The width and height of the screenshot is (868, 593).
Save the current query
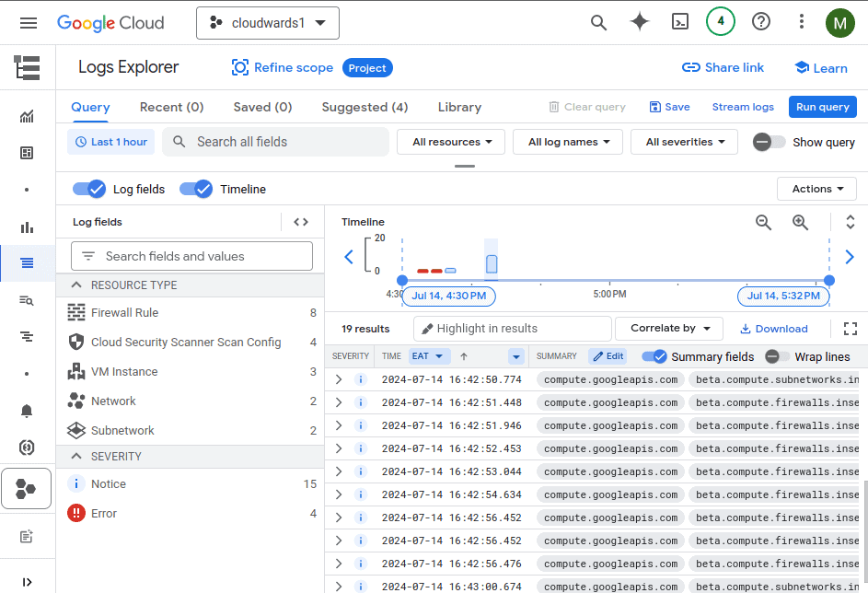pos(669,107)
